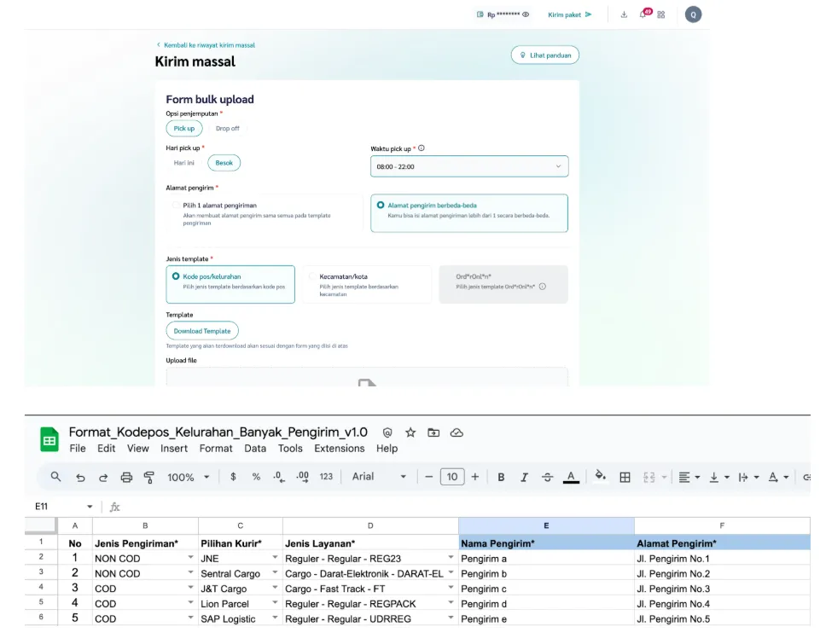Toggle balance visibility eye icon
The width and height of the screenshot is (826, 644).
pos(526,15)
